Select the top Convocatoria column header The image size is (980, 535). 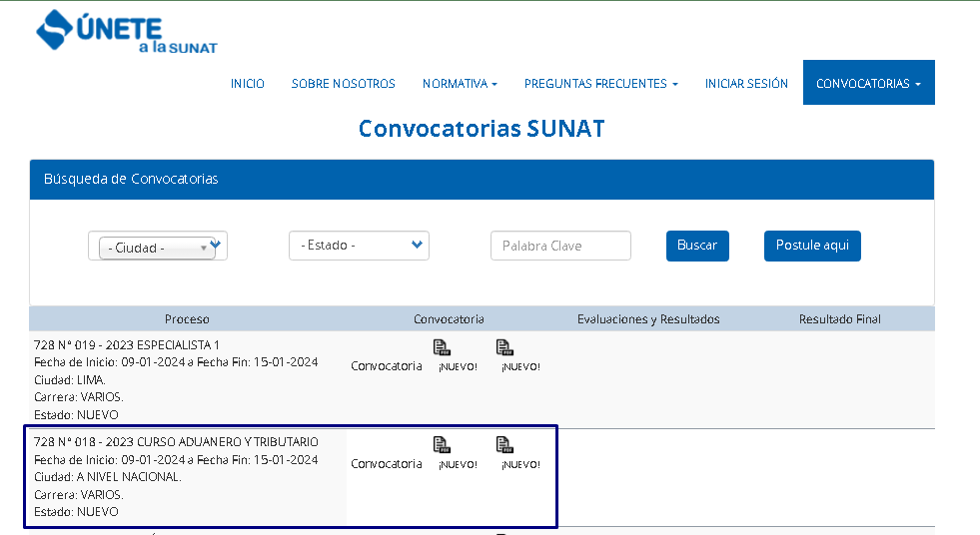click(x=449, y=319)
